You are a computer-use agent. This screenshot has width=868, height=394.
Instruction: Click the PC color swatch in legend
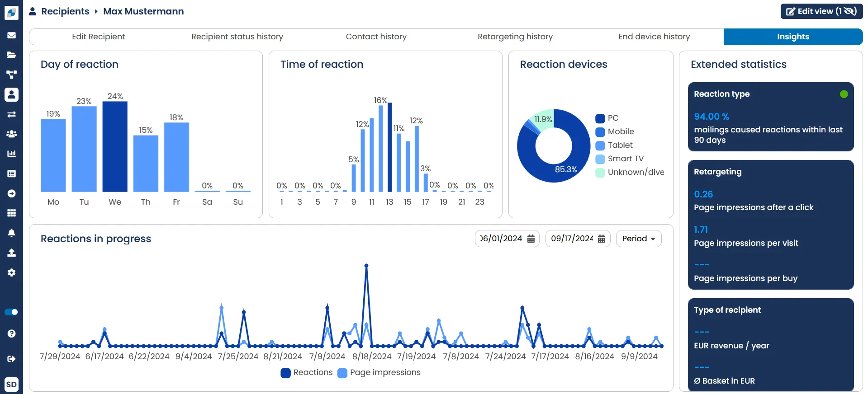[x=600, y=118]
